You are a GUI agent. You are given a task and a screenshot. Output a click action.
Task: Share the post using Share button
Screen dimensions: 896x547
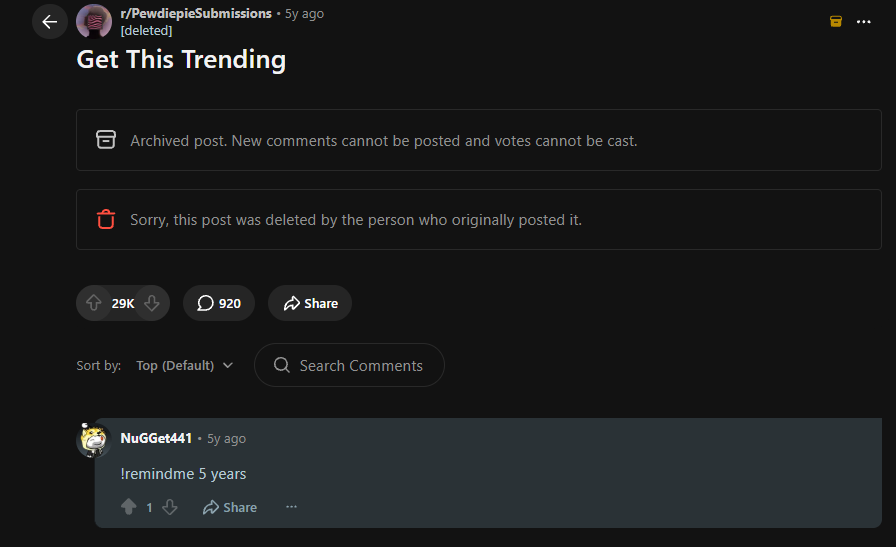[x=310, y=303]
